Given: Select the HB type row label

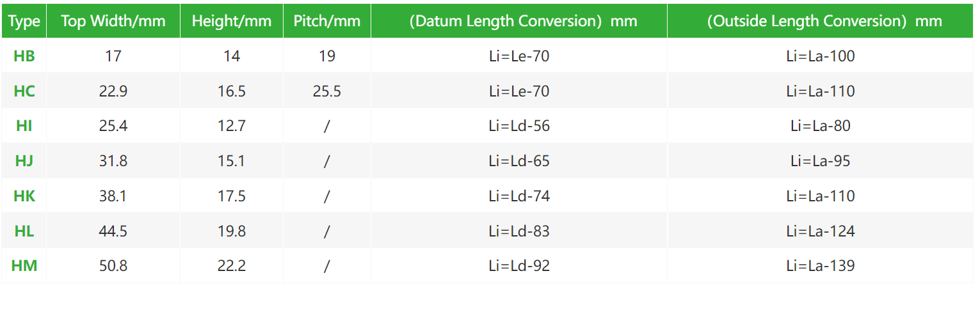Looking at the screenshot, I should (x=24, y=56).
